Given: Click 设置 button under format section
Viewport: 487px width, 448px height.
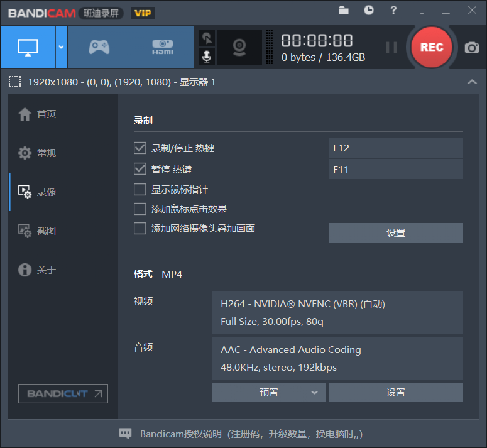Looking at the screenshot, I should click(x=396, y=393).
